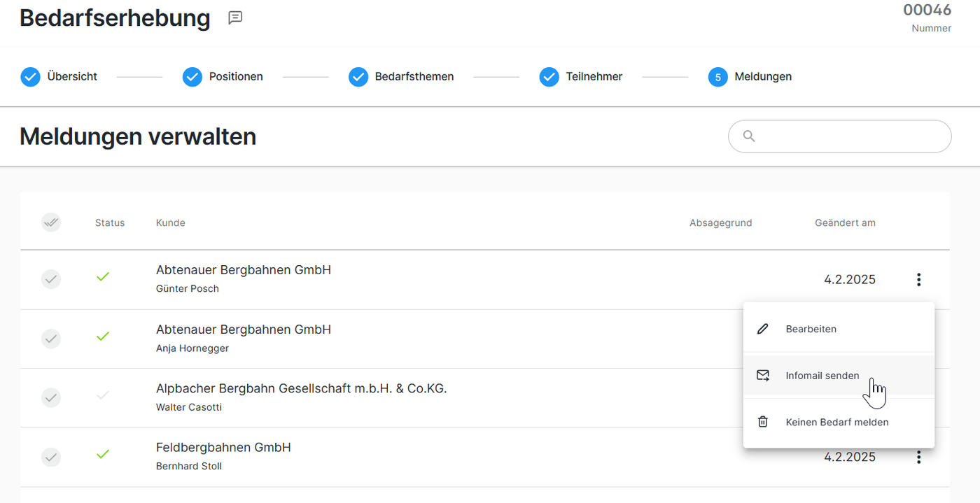Click the Teilnehmer step checkmark icon

pos(549,77)
